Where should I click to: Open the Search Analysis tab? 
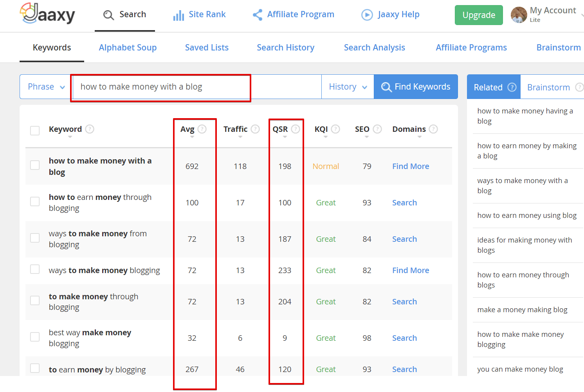374,47
